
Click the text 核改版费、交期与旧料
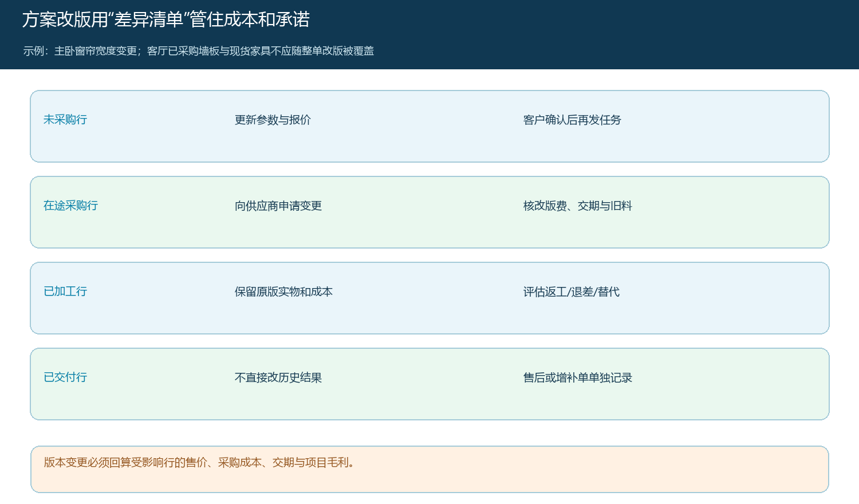pos(578,206)
